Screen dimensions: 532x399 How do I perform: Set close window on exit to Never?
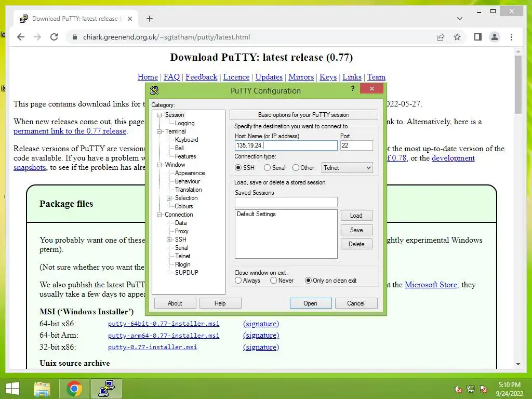[x=282, y=281]
